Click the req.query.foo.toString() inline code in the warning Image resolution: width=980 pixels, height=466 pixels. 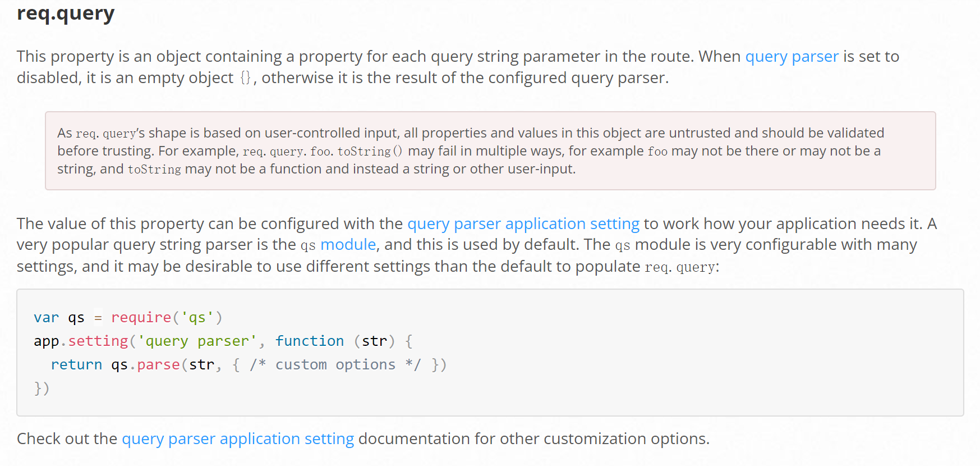323,152
